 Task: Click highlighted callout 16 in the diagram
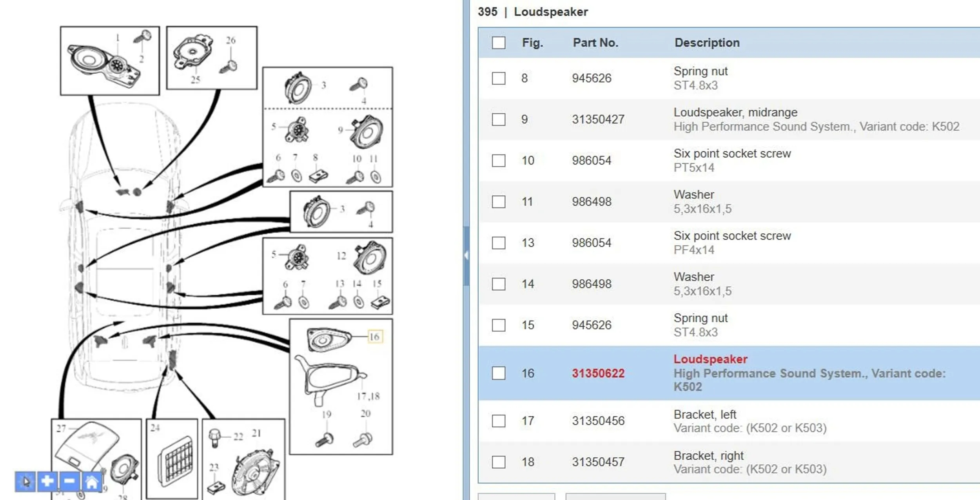[x=375, y=336]
